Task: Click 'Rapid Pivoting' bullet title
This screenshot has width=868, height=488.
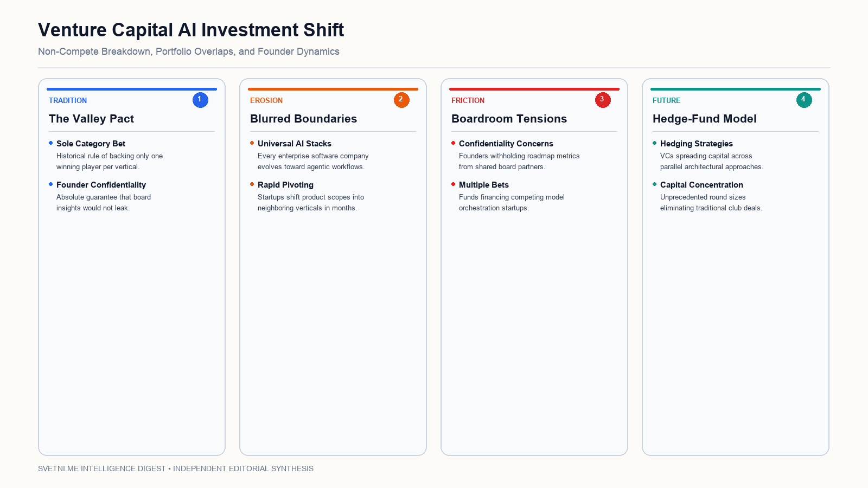Action: point(285,185)
